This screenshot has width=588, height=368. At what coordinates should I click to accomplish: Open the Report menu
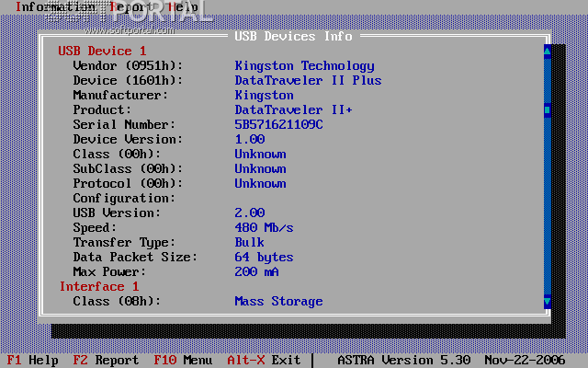tap(132, 7)
